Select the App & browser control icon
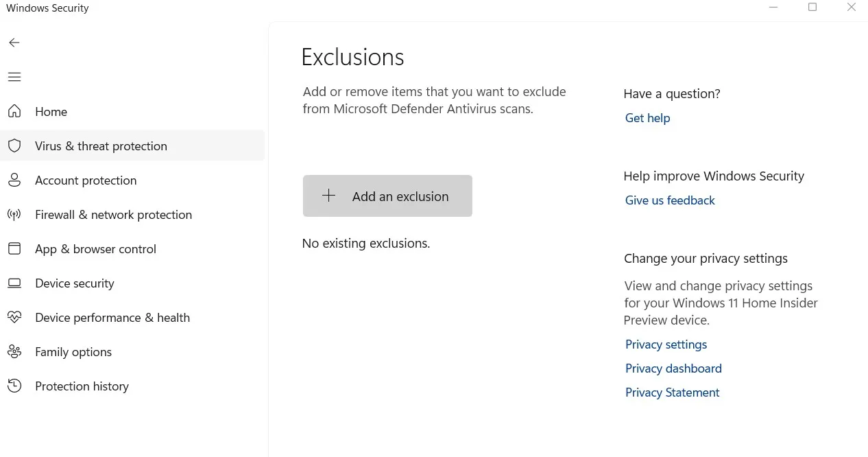 pyautogui.click(x=14, y=248)
